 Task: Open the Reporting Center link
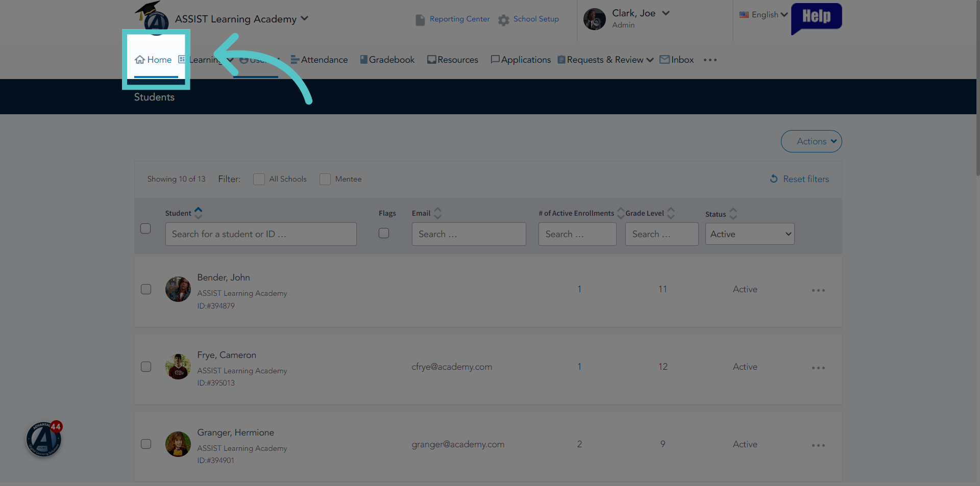point(459,19)
